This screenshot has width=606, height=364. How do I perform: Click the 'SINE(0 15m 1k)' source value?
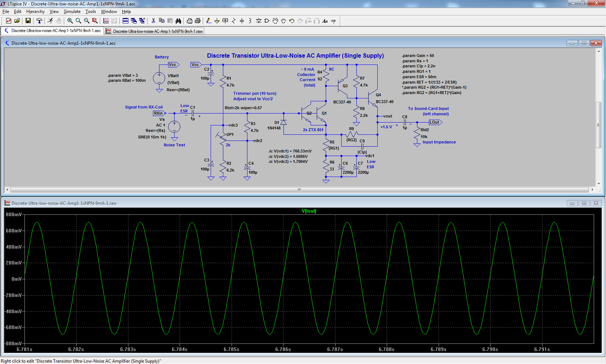click(x=152, y=137)
